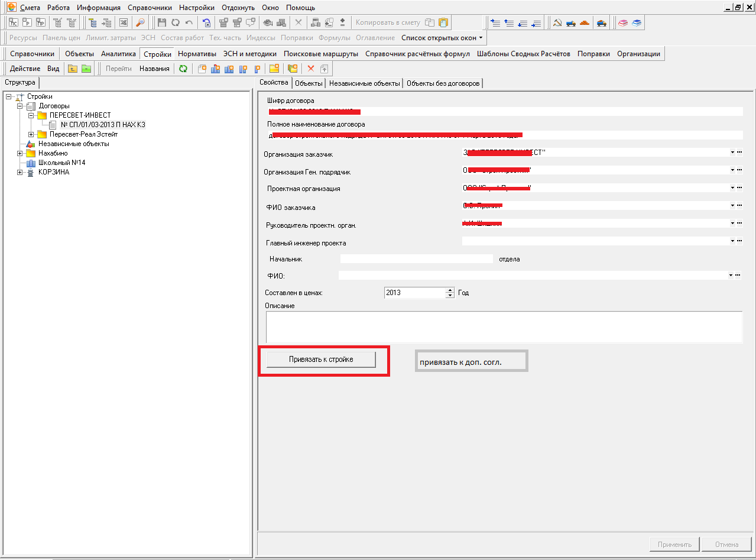Click the gray X delete icon in top toolbar
The image size is (756, 560).
[x=298, y=22]
